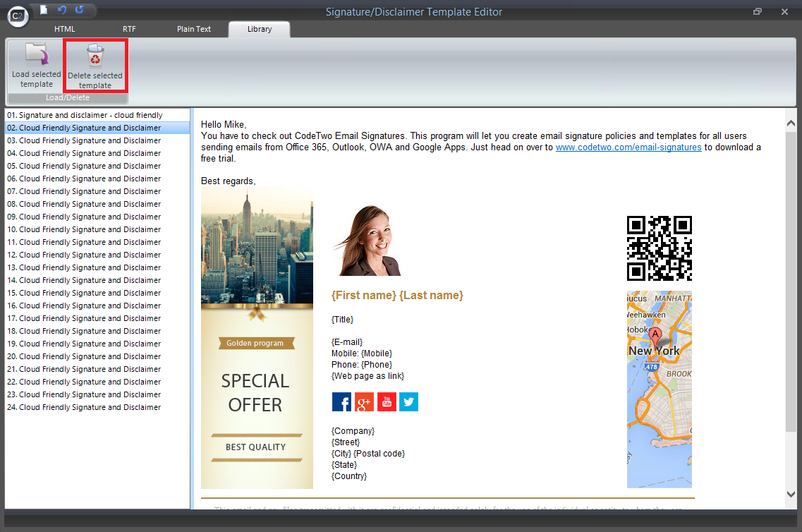Switch to the HTML tab

64,29
